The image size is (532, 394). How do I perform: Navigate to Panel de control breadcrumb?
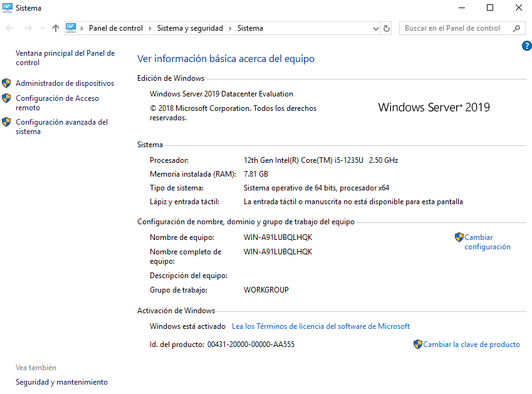116,28
